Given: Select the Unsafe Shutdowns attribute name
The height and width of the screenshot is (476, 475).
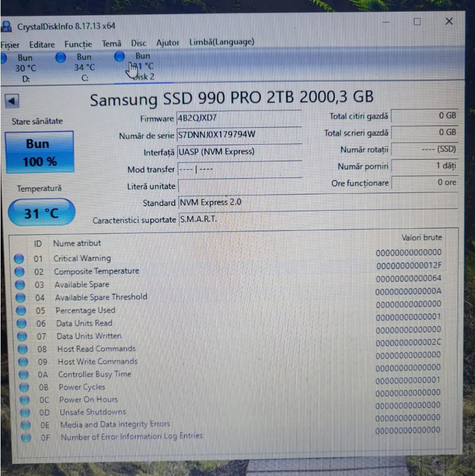Looking at the screenshot, I should tap(93, 412).
